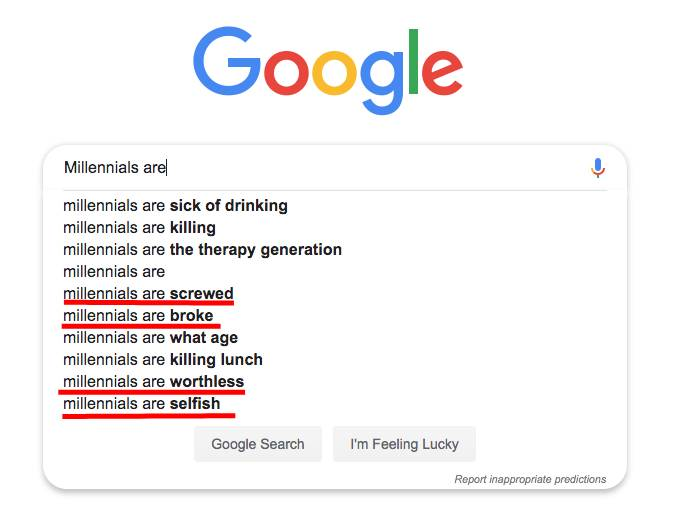675x532 pixels.
Task: Select the 'millennials are worthless' suggestion
Action: coord(153,382)
